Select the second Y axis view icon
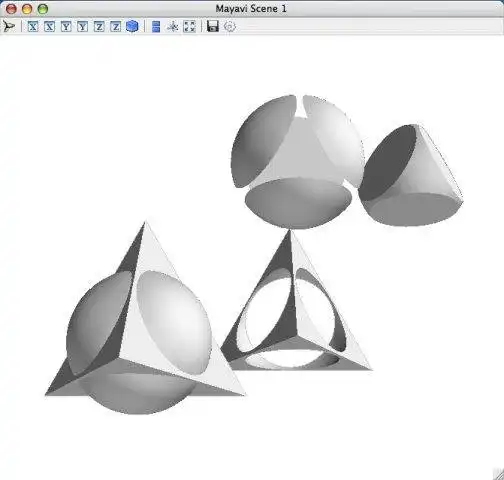This screenshot has width=504, height=480. click(82, 26)
